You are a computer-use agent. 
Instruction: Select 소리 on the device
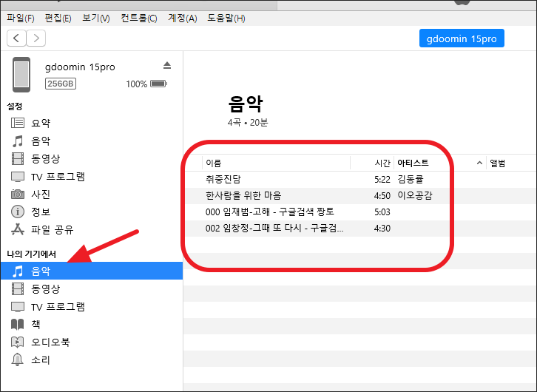(41, 359)
